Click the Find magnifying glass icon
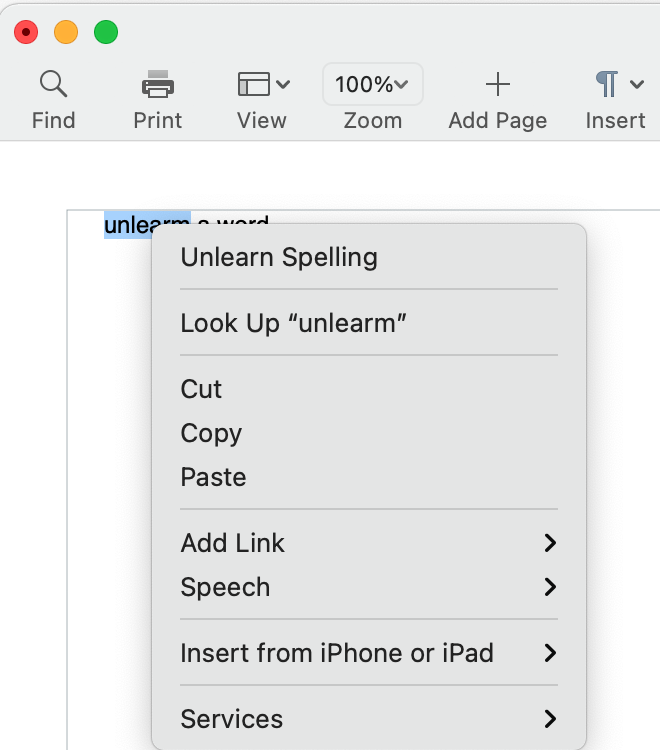The height and width of the screenshot is (750, 660). click(53, 84)
